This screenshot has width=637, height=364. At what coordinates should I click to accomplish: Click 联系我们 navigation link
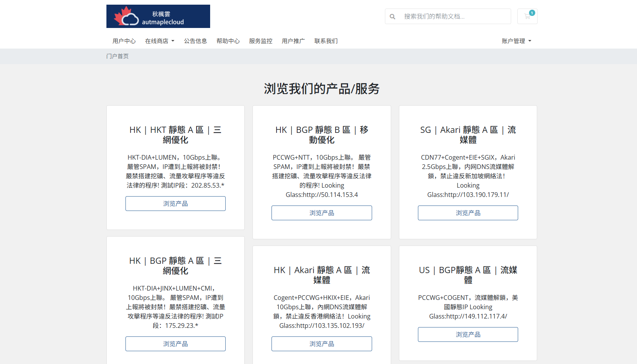(326, 41)
